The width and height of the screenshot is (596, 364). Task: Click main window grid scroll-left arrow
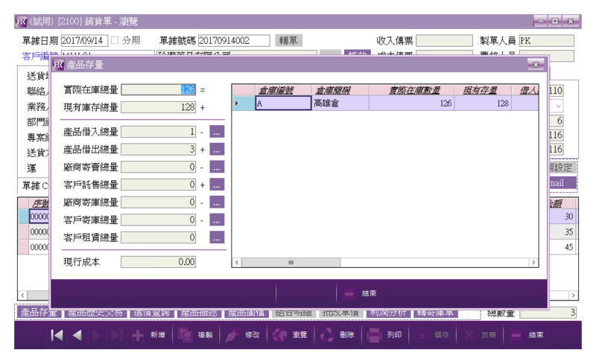point(23,296)
